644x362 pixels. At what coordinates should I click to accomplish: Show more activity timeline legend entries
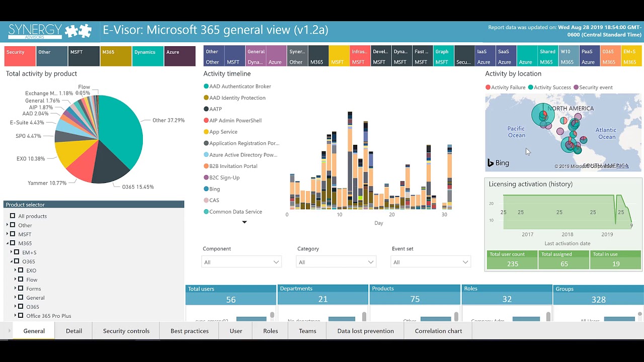(245, 222)
